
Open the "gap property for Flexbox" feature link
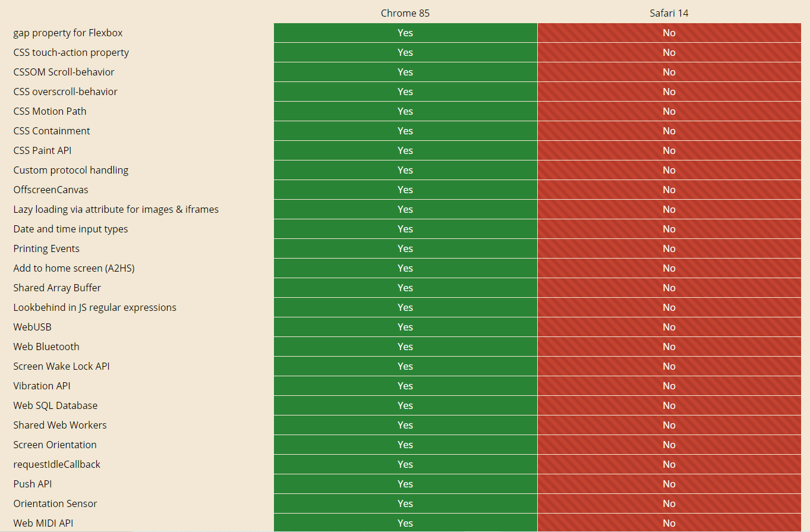point(68,33)
